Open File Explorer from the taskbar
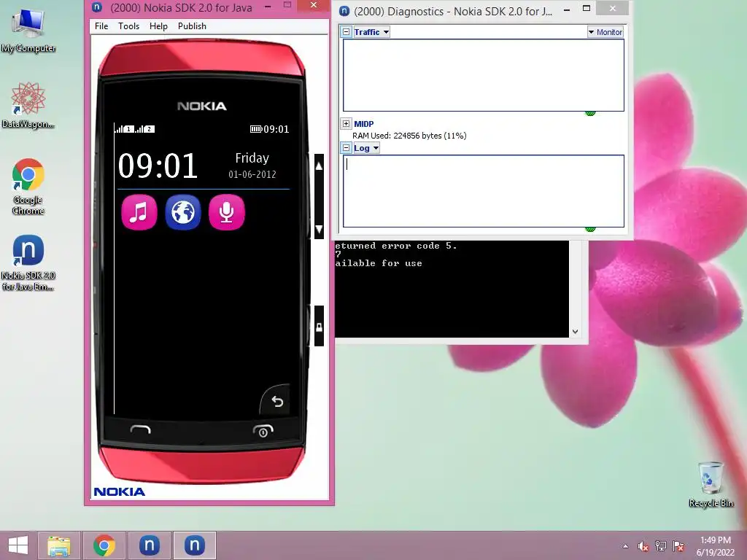This screenshot has width=747, height=560. tap(59, 545)
